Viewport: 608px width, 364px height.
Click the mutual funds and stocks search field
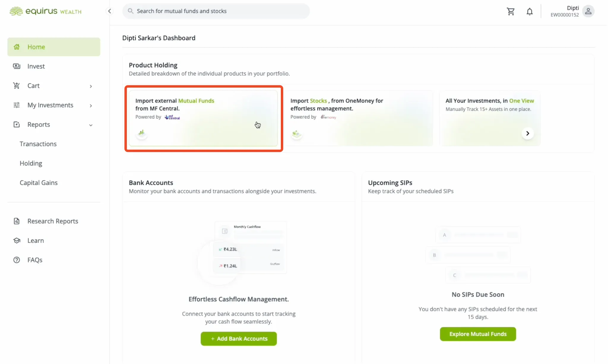click(x=216, y=11)
